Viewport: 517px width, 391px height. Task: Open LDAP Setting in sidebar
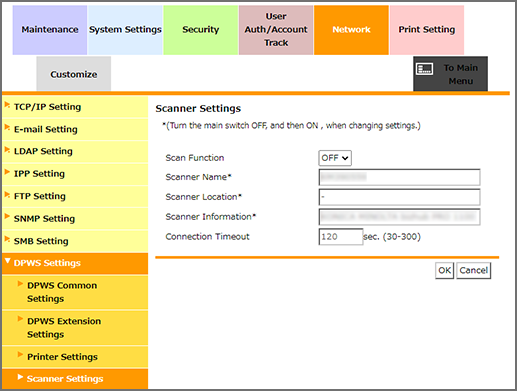tap(75, 151)
